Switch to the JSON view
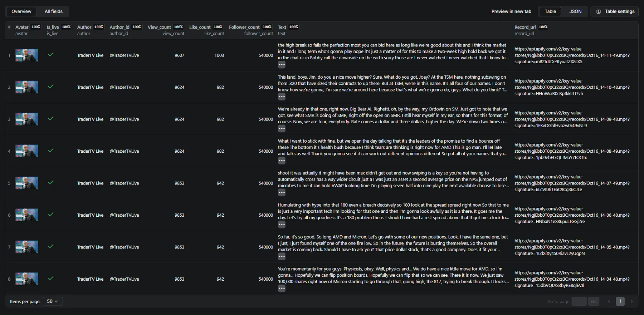This screenshot has height=315, width=644. click(x=575, y=11)
